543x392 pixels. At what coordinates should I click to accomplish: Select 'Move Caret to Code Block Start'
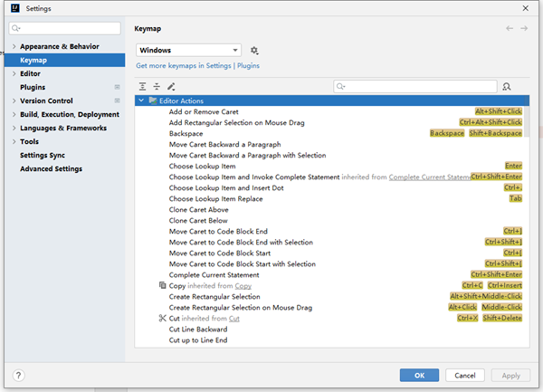pyautogui.click(x=220, y=253)
